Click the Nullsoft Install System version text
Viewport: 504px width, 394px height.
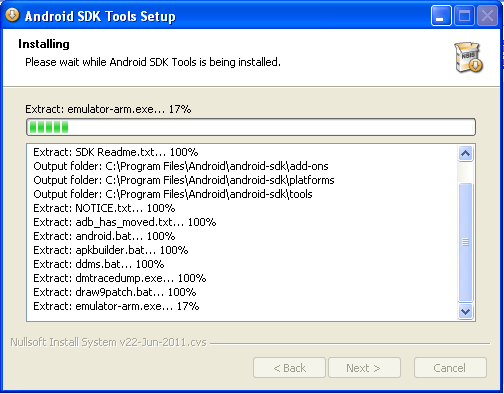pos(108,342)
